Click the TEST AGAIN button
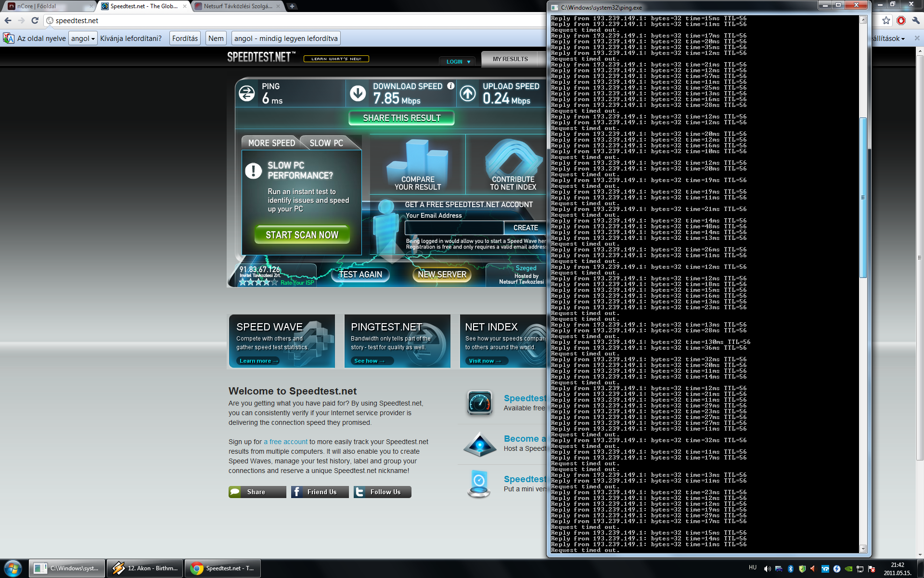 360,275
